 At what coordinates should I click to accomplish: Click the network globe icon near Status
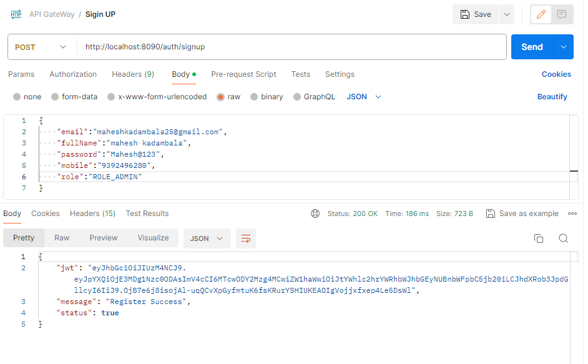[315, 213]
